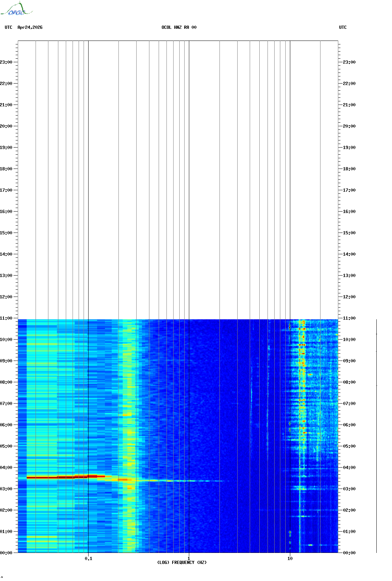Click the right axis 14:00 label
This screenshot has width=392, height=581.
(349, 254)
